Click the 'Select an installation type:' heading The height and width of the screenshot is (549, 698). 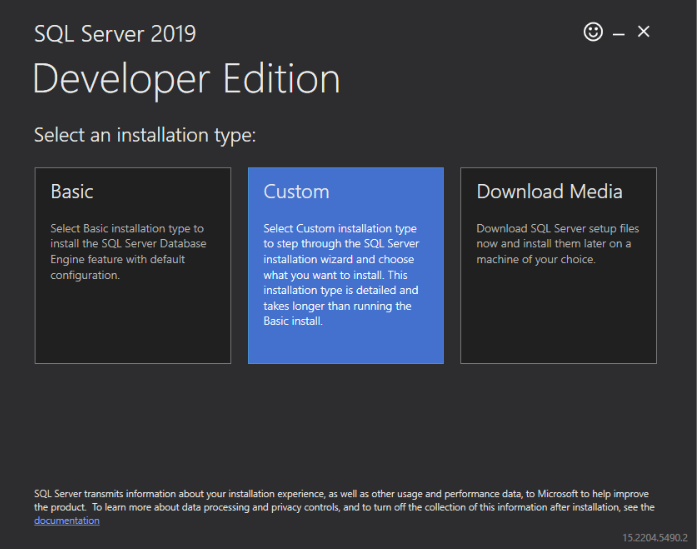(x=145, y=135)
